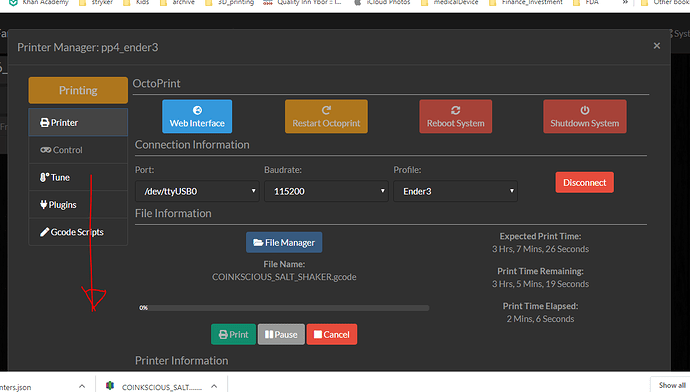Click the Printer Manager: pp4_ender3 title
The width and height of the screenshot is (690, 392).
88,47
